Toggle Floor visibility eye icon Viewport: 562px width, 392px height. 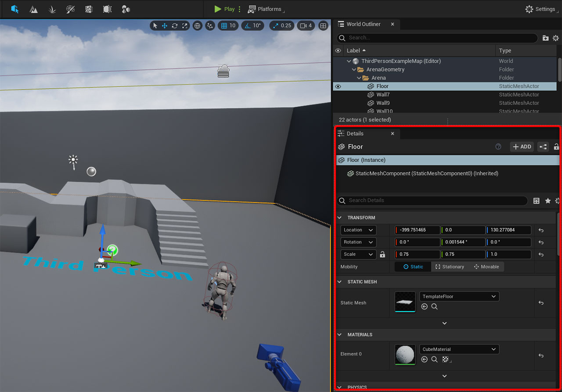tap(338, 86)
